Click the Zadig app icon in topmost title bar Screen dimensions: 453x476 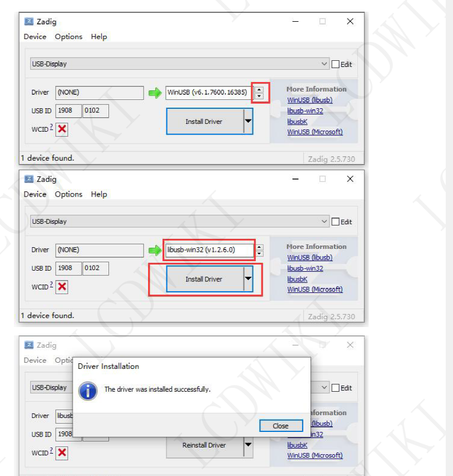point(29,22)
